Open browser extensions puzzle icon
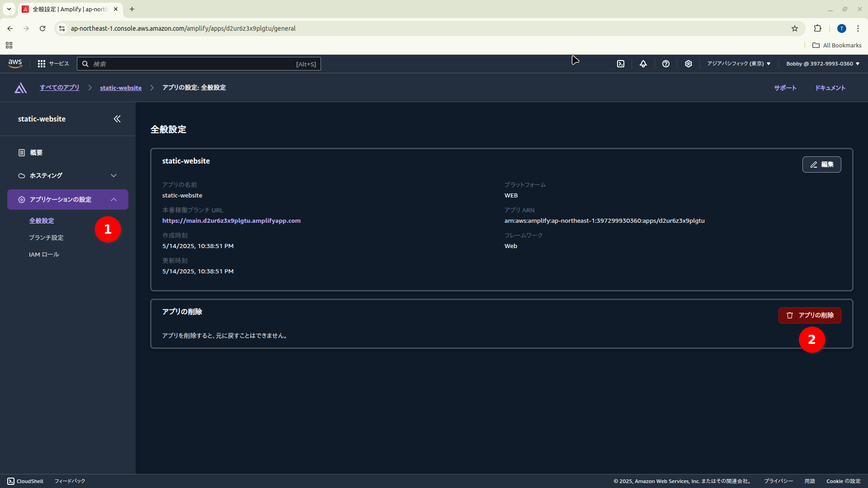Screen dimensions: 868x488 (x=817, y=28)
